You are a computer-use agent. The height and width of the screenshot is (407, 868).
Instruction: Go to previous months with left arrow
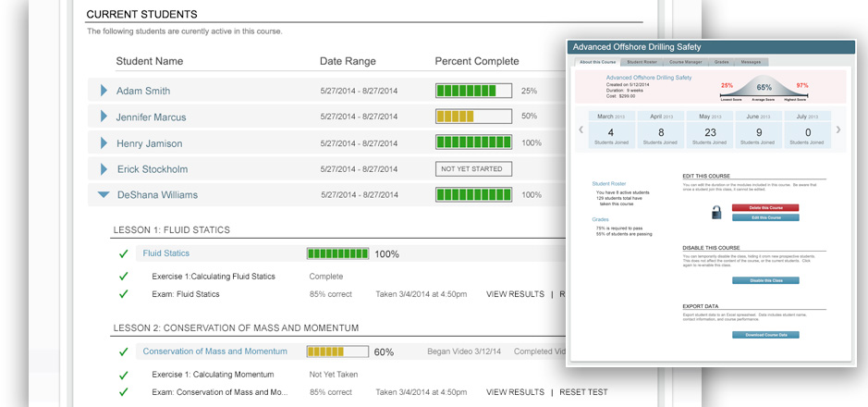[x=581, y=129]
